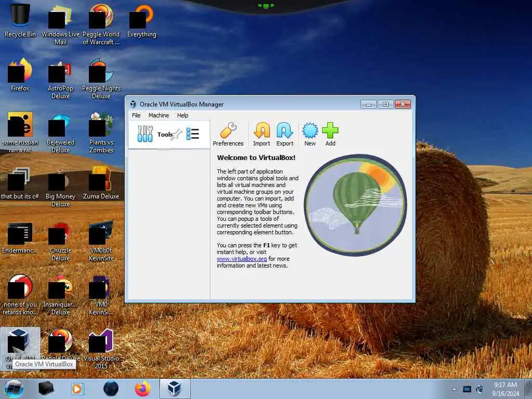The width and height of the screenshot is (532, 399).
Task: Open the Machine menu
Action: tap(158, 115)
